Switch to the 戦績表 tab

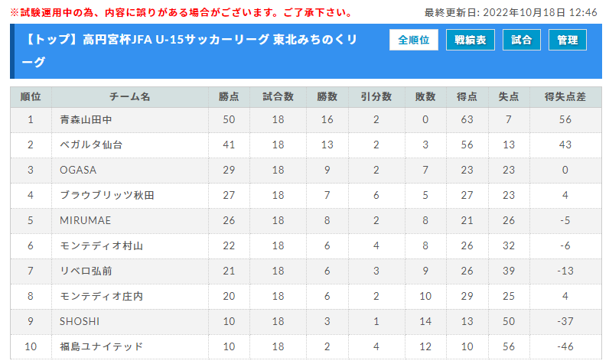pyautogui.click(x=471, y=40)
